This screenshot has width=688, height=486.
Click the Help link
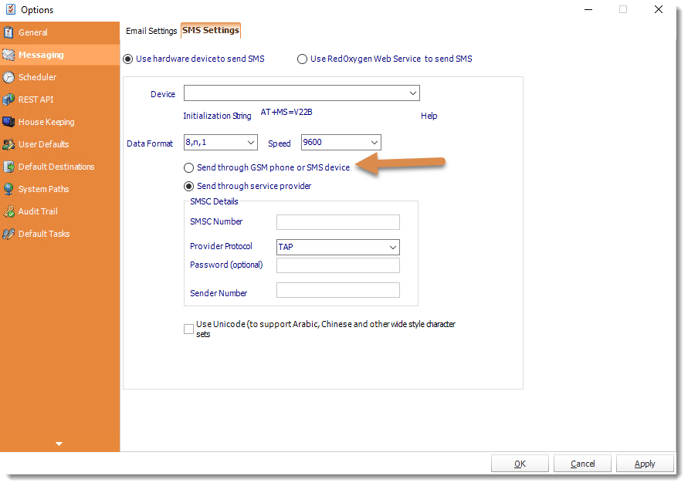pyautogui.click(x=429, y=116)
